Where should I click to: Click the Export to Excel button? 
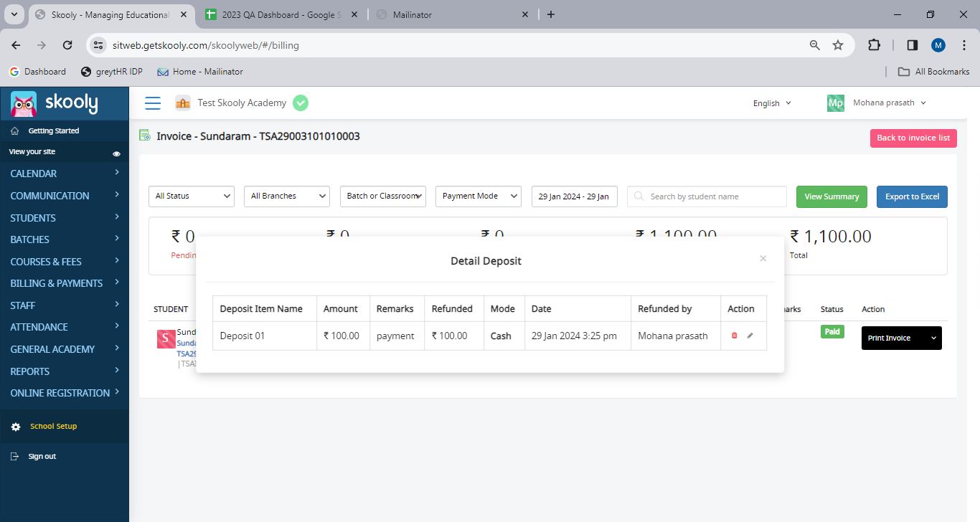pyautogui.click(x=912, y=196)
